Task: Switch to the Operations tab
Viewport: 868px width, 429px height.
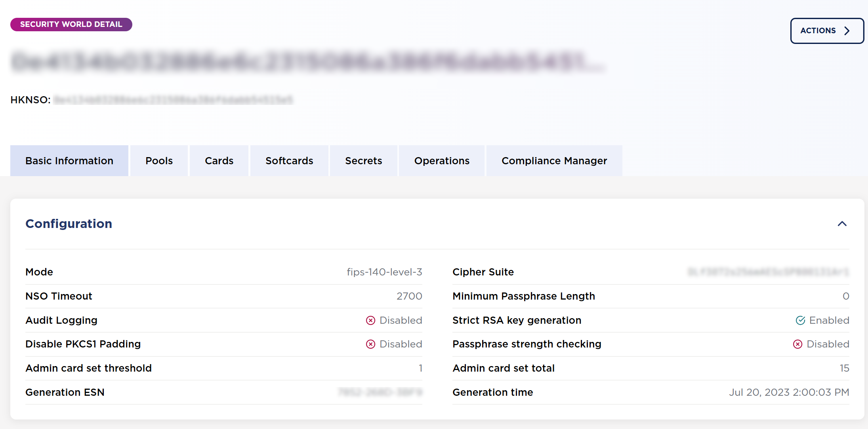Action: click(x=442, y=161)
